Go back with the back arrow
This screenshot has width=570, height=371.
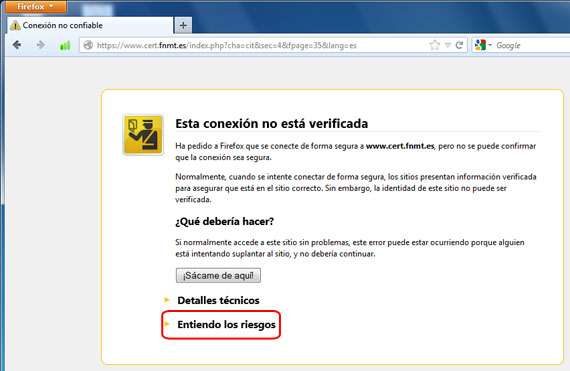click(x=17, y=45)
